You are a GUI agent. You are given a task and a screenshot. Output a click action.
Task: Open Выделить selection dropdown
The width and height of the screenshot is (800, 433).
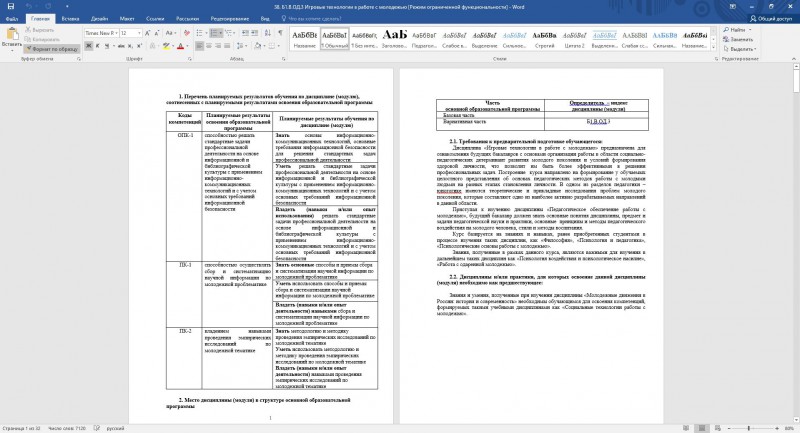point(740,49)
